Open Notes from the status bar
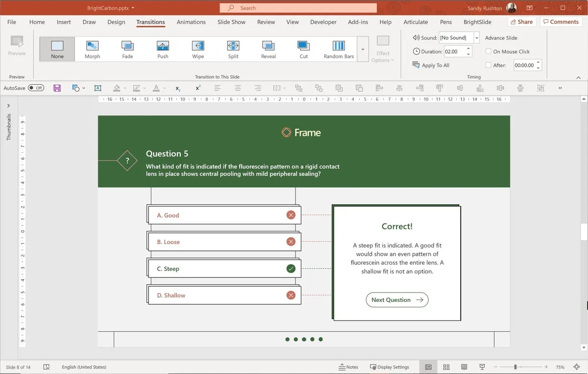Screen dimensions: 588x374 point(348,367)
